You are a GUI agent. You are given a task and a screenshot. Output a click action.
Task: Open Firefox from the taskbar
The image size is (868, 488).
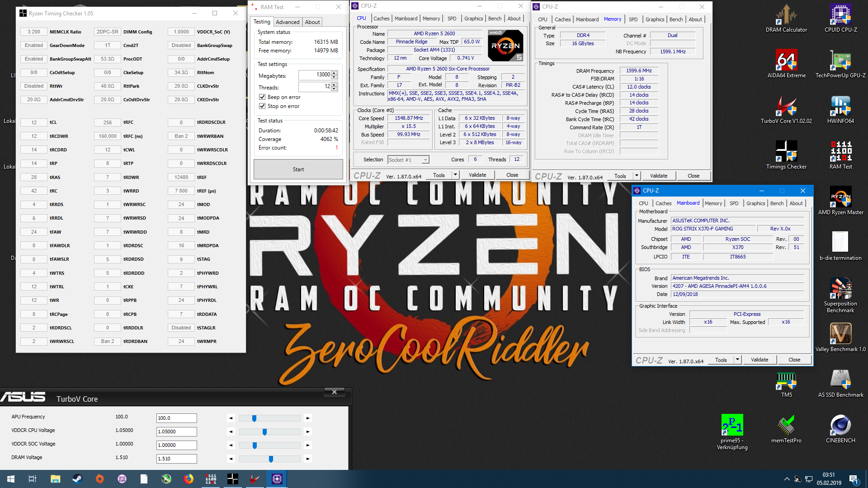point(189,479)
